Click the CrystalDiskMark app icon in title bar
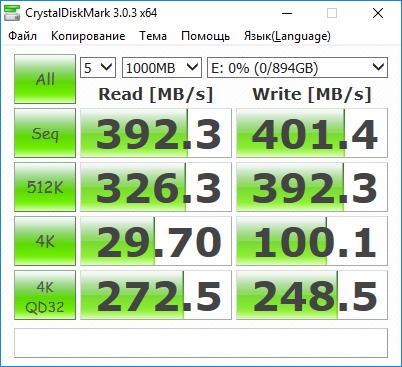 point(12,13)
